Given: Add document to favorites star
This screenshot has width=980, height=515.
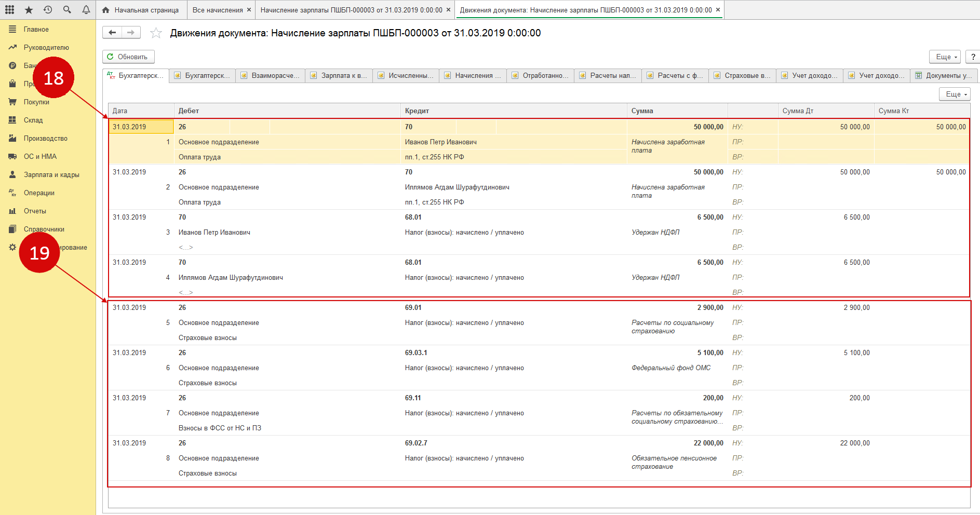Looking at the screenshot, I should coord(156,33).
